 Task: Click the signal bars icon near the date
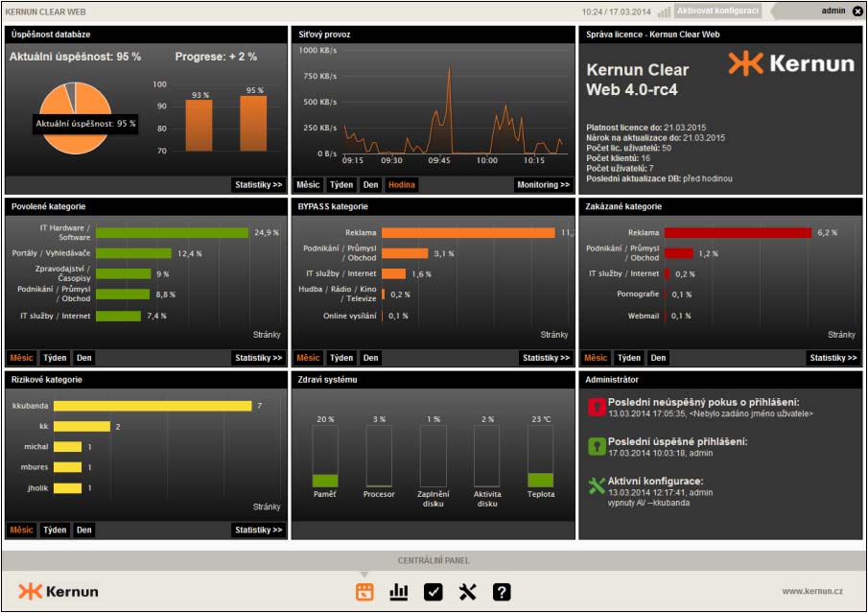click(665, 12)
